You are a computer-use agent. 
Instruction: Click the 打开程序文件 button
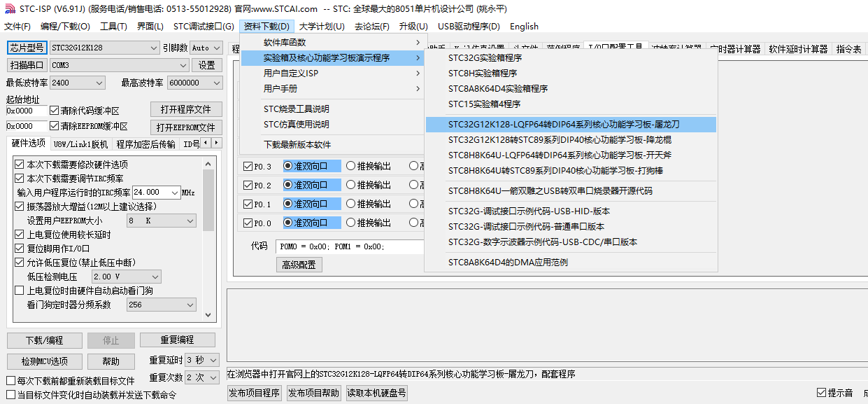[186, 110]
